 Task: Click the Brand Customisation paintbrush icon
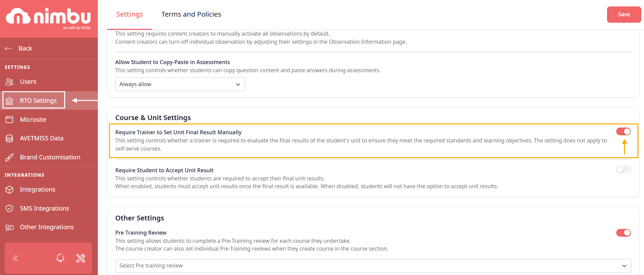click(x=10, y=157)
